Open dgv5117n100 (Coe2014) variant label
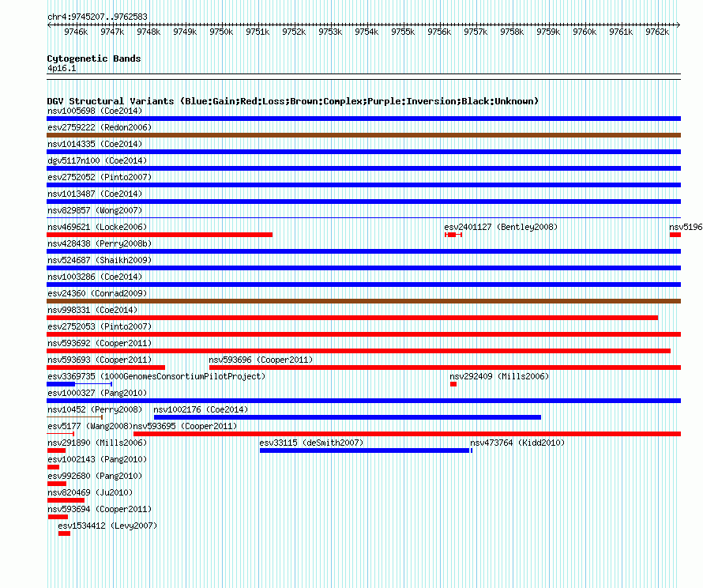The height and width of the screenshot is (588, 703). tap(97, 160)
